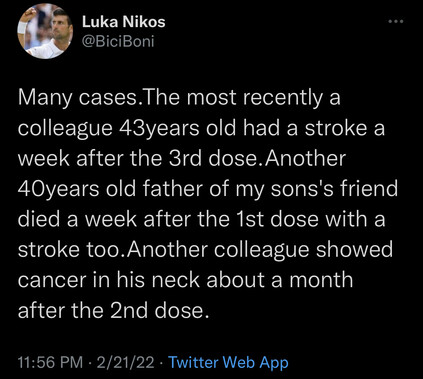This screenshot has height=379, width=423.
Task: Click the word "father" in the tweet
Action: tap(173, 189)
